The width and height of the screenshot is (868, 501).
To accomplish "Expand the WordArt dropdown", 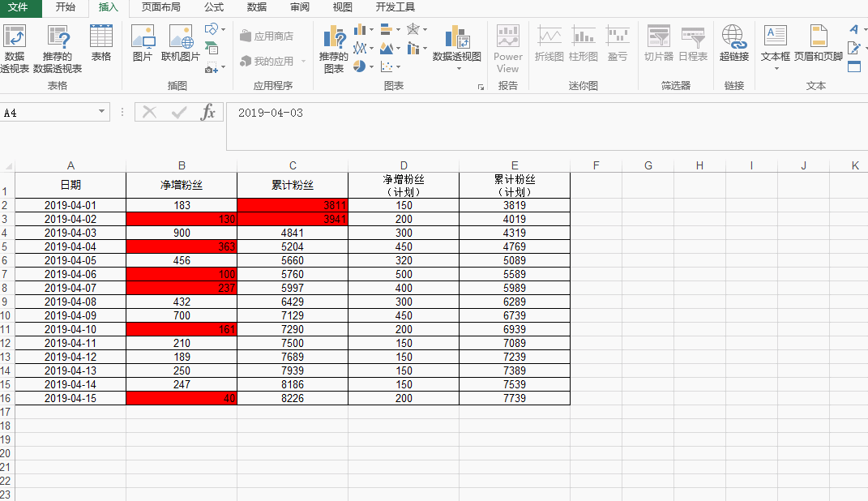I will click(866, 29).
